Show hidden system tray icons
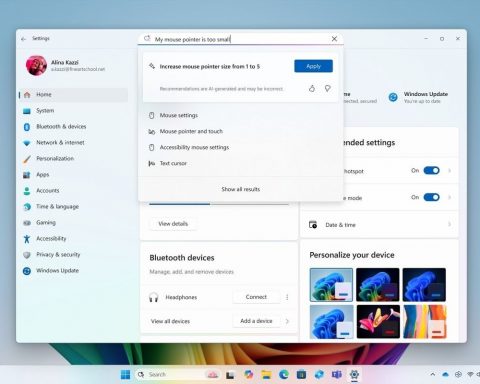The image size is (480, 384). point(433,375)
